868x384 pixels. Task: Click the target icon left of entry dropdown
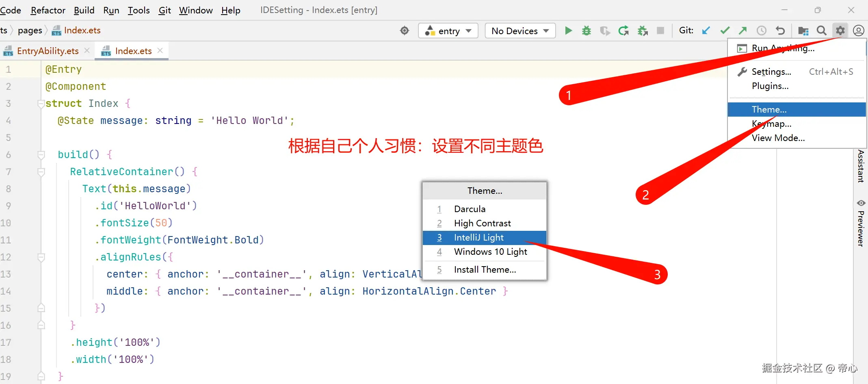[x=405, y=30]
